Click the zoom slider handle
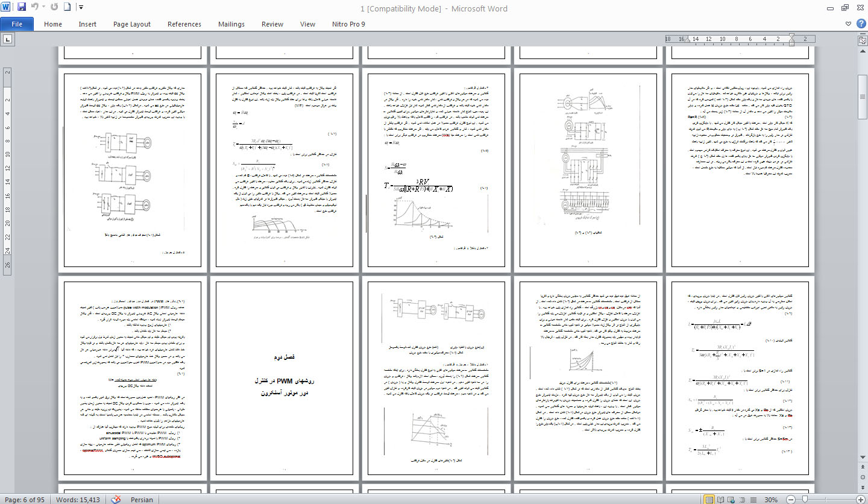 click(805, 500)
